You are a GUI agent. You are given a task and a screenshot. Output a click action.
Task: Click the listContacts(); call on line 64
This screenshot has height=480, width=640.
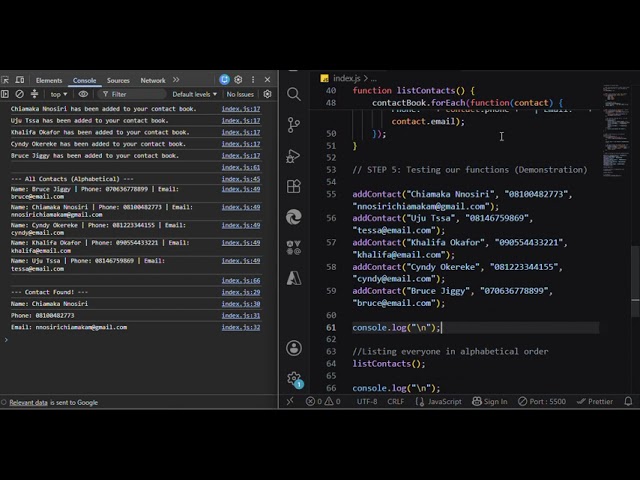[x=389, y=364]
